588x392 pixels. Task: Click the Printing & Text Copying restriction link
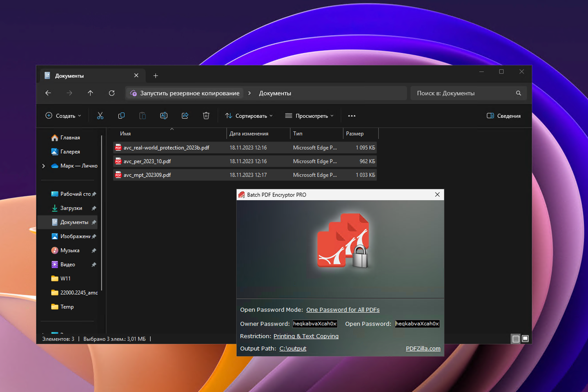click(306, 336)
